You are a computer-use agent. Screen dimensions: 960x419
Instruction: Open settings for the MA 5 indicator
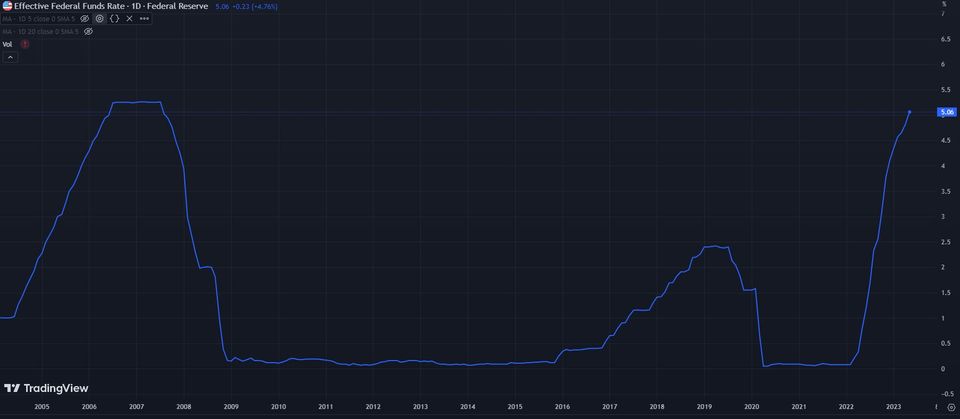click(99, 18)
